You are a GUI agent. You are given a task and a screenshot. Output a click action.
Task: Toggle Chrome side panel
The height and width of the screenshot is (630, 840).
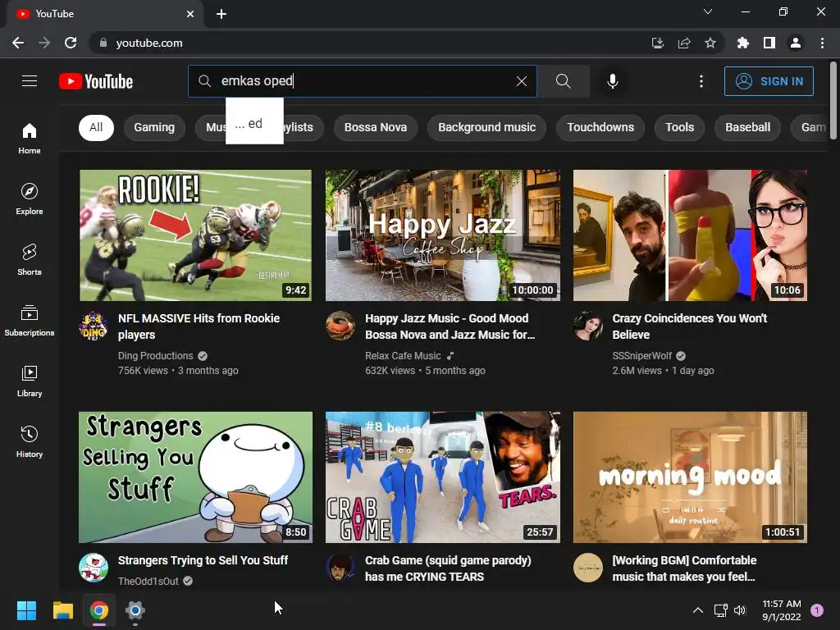769,43
